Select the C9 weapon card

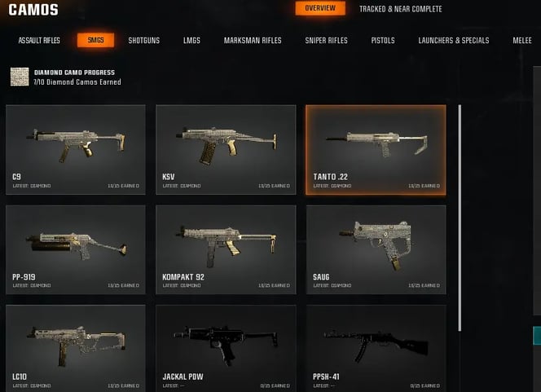tap(76, 150)
